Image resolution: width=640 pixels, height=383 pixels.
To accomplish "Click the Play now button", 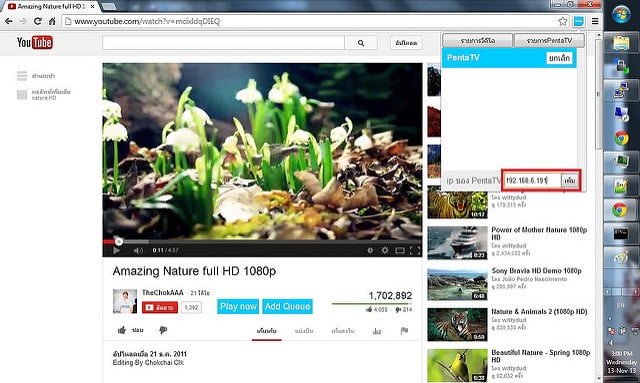I will [238, 306].
